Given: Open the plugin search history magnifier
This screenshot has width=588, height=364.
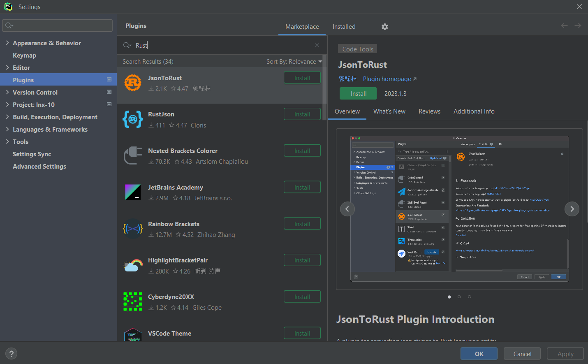Looking at the screenshot, I should pos(127,45).
